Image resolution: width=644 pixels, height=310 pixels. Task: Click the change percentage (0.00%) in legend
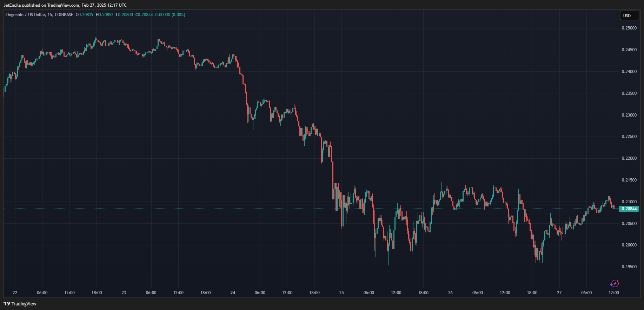click(x=178, y=15)
